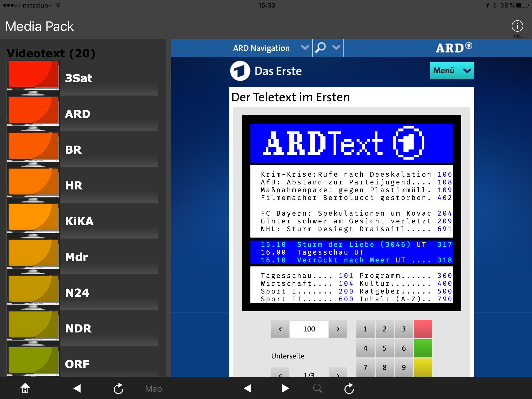Tap the browser reload icon on the right
This screenshot has width=532, height=399.
(x=349, y=389)
